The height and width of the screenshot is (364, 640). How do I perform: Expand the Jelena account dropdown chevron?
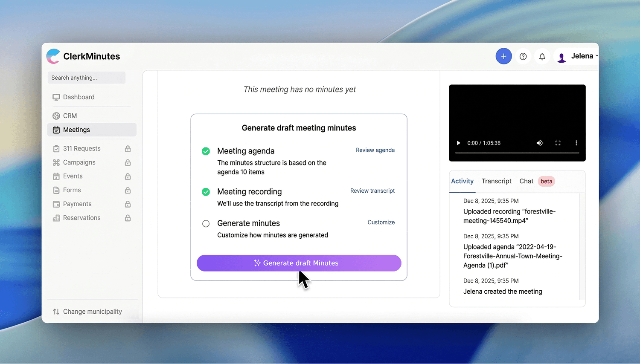(596, 56)
